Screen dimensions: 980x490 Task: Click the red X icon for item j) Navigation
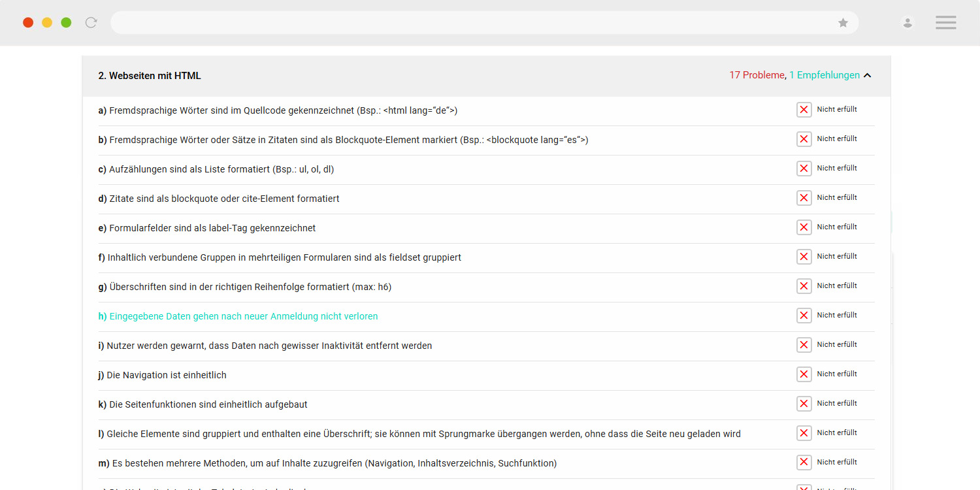click(x=804, y=374)
